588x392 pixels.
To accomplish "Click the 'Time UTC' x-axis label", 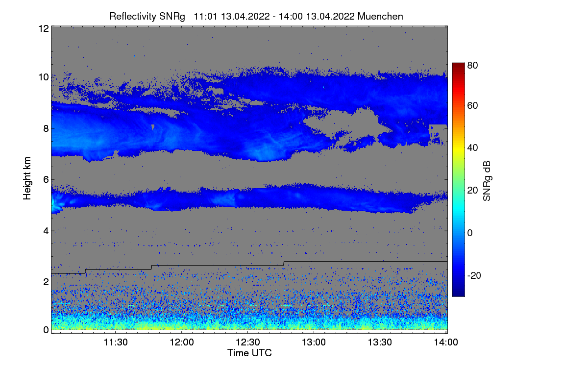I will (x=249, y=353).
